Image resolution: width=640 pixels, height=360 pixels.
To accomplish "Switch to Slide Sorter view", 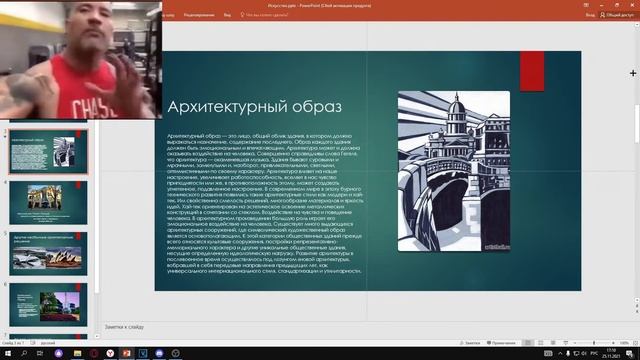I will [540, 343].
